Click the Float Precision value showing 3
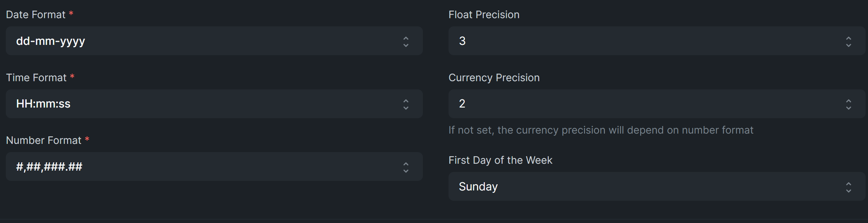 (x=463, y=41)
